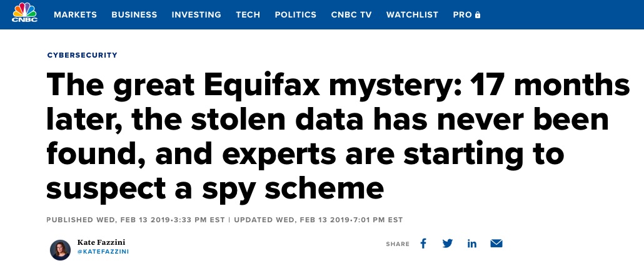This screenshot has height=278, width=644.
Task: Click the Cybersecurity category link
Action: click(x=82, y=55)
